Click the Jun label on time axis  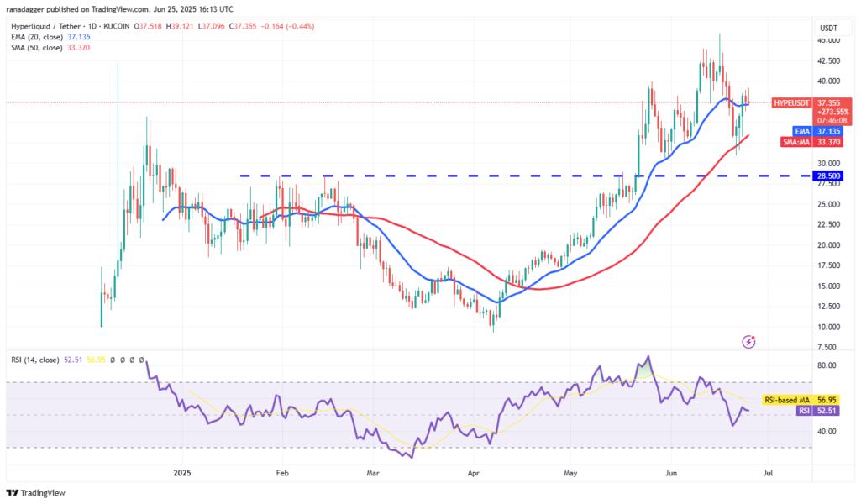670,473
